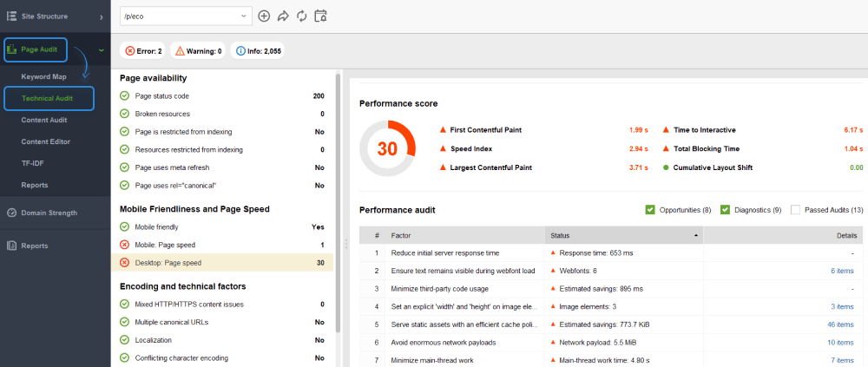Select Mixed HTTP/HTTPS content issues row

point(222,304)
